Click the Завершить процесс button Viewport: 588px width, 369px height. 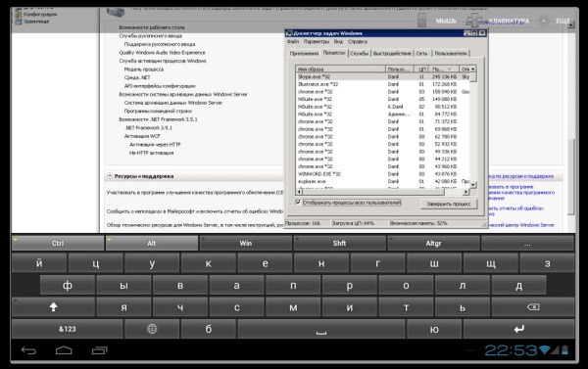(449, 204)
